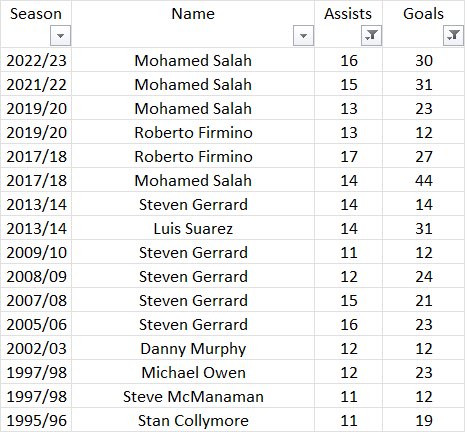Viewport: 465px width, 432px height.
Task: Select the Assists header text
Action: click(348, 14)
